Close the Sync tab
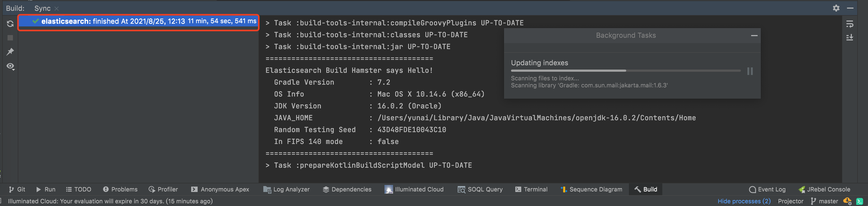The image size is (868, 206). pyautogui.click(x=57, y=8)
